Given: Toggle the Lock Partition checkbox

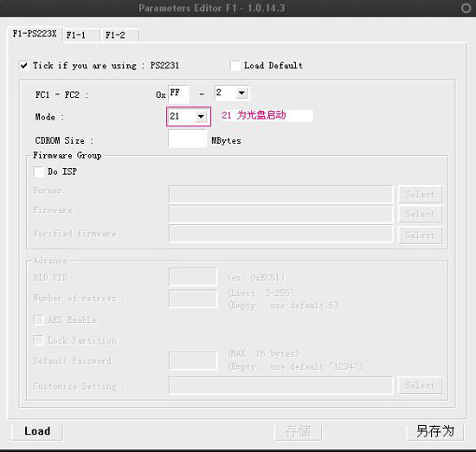Looking at the screenshot, I should [38, 340].
